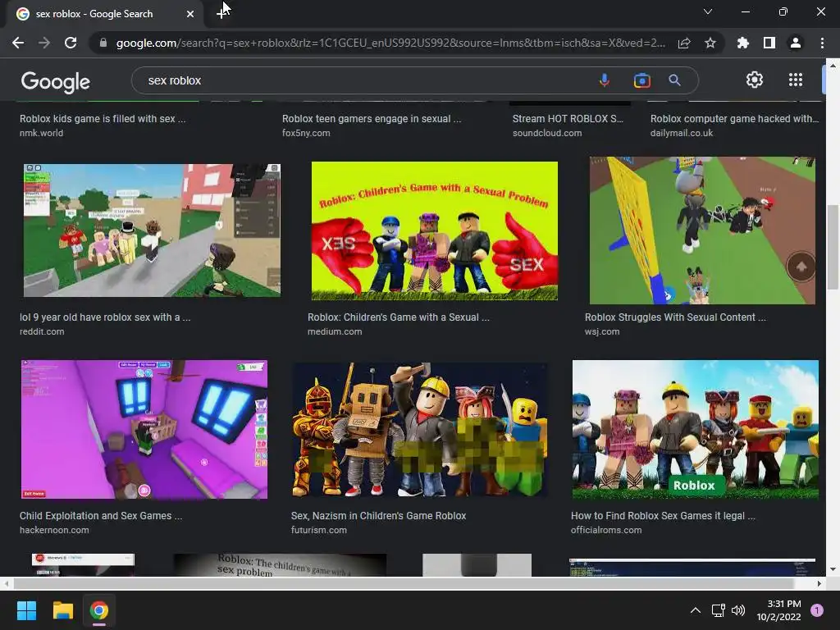Share this page using the share icon
This screenshot has height=630, width=840.
click(684, 43)
